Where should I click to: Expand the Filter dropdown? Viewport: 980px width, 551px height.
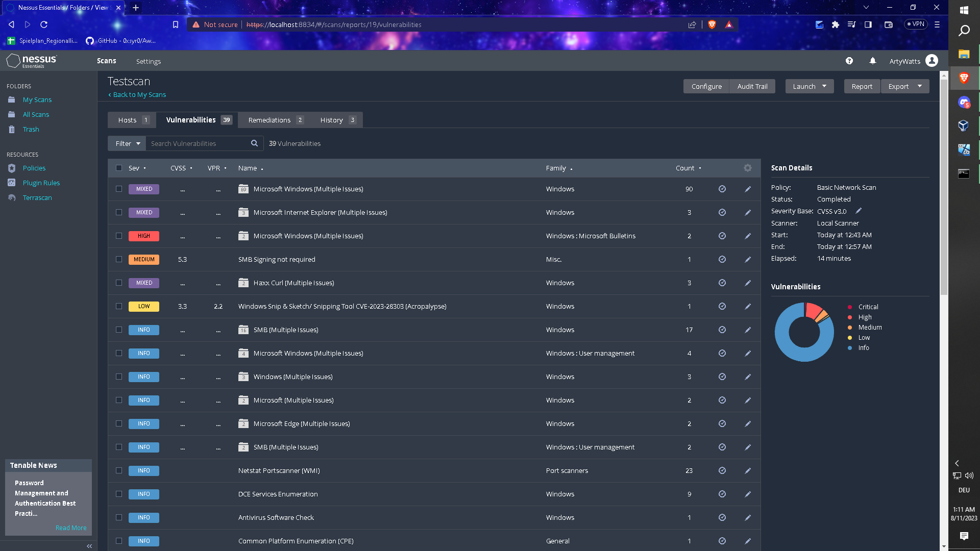pyautogui.click(x=126, y=143)
